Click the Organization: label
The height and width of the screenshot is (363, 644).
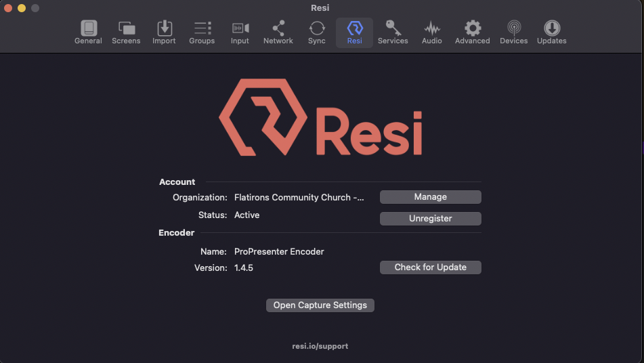(x=200, y=198)
